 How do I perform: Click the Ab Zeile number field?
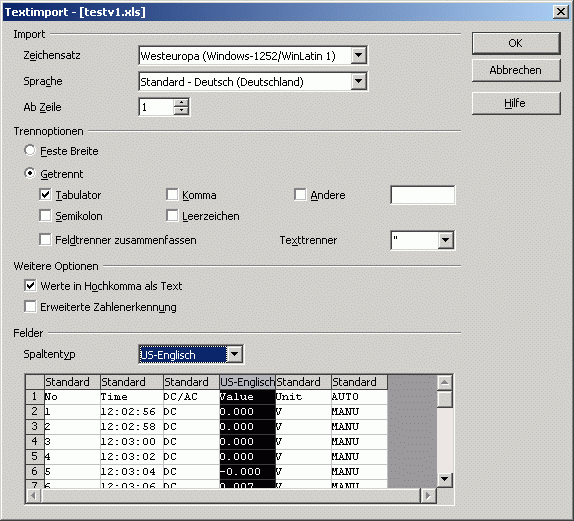157,107
